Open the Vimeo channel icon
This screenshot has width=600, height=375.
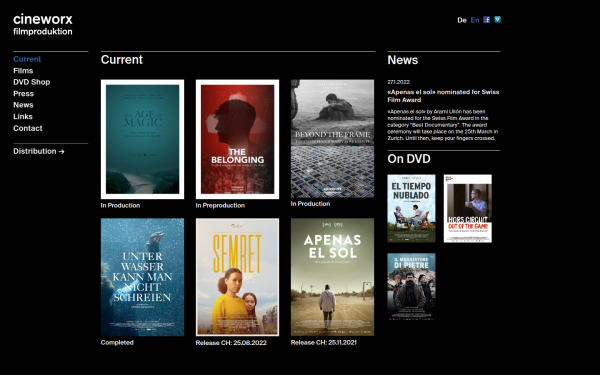tap(497, 19)
